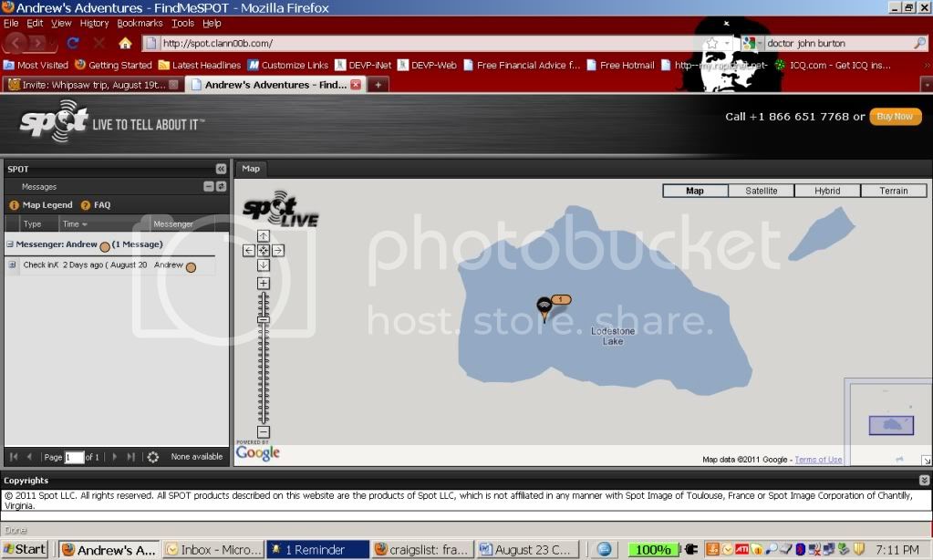Image resolution: width=933 pixels, height=560 pixels.
Task: Reload the page in Firefox
Action: (x=73, y=43)
